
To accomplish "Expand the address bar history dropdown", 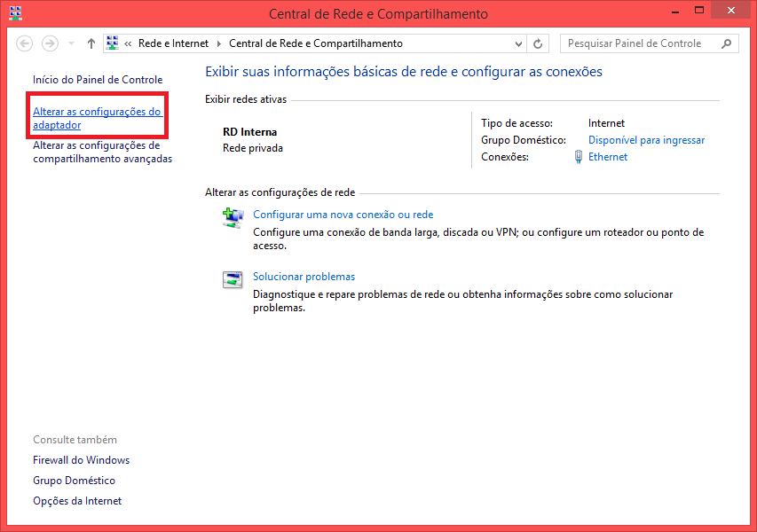I will tap(519, 43).
